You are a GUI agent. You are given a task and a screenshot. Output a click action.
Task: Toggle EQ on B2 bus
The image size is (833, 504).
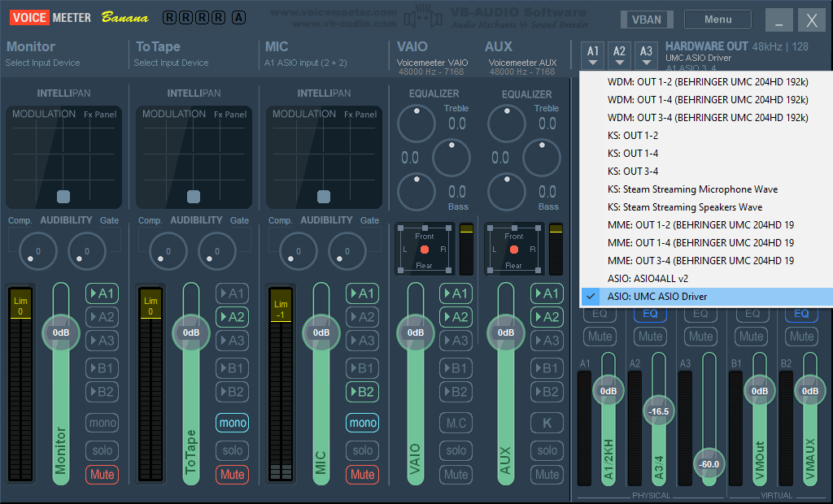pyautogui.click(x=801, y=313)
